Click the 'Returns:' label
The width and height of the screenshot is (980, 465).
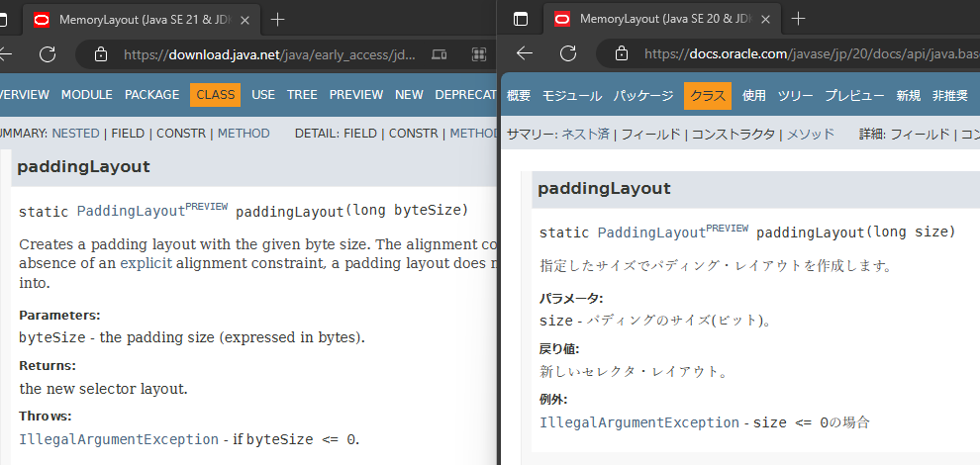pos(48,366)
